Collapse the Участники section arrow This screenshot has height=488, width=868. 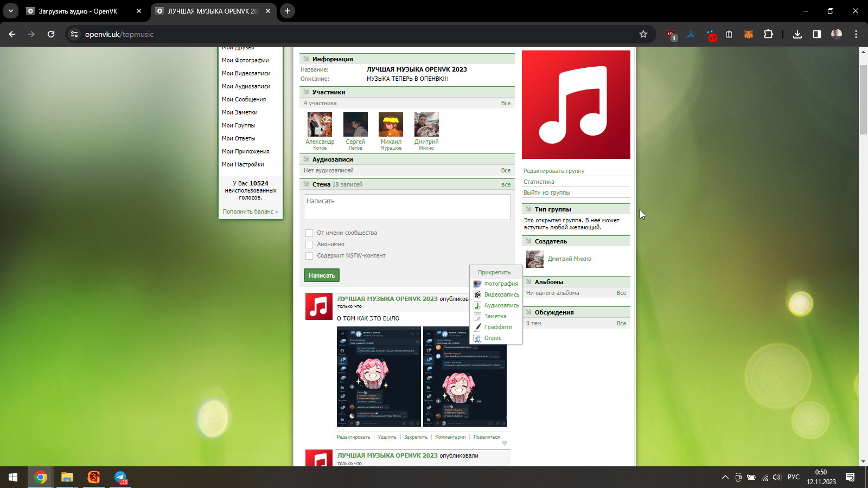tap(306, 92)
